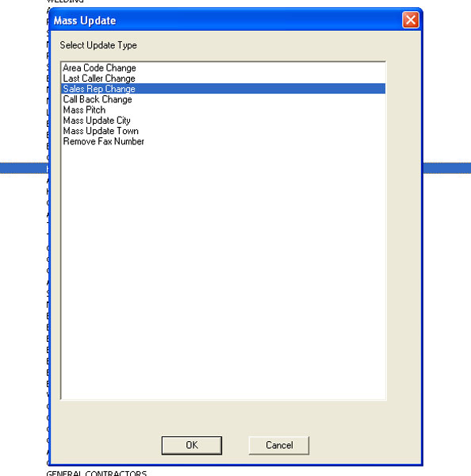Image resolution: width=471 pixels, height=476 pixels.
Task: Confirm selection with the OK button
Action: (x=192, y=445)
